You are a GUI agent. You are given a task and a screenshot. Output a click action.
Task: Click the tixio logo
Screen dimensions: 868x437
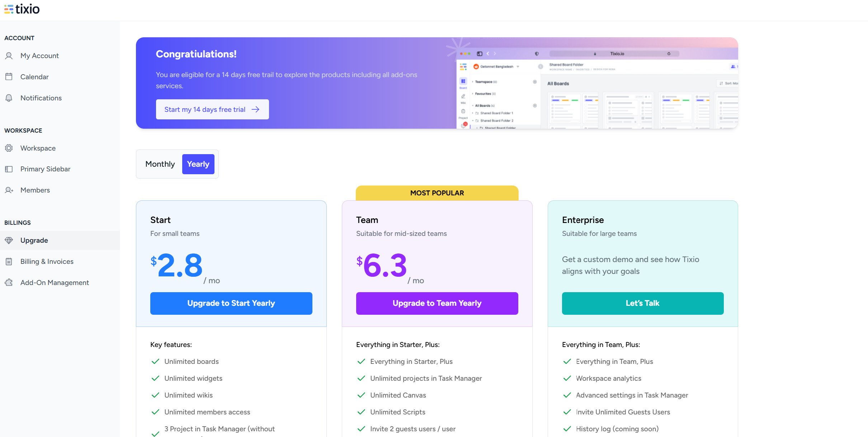point(22,9)
